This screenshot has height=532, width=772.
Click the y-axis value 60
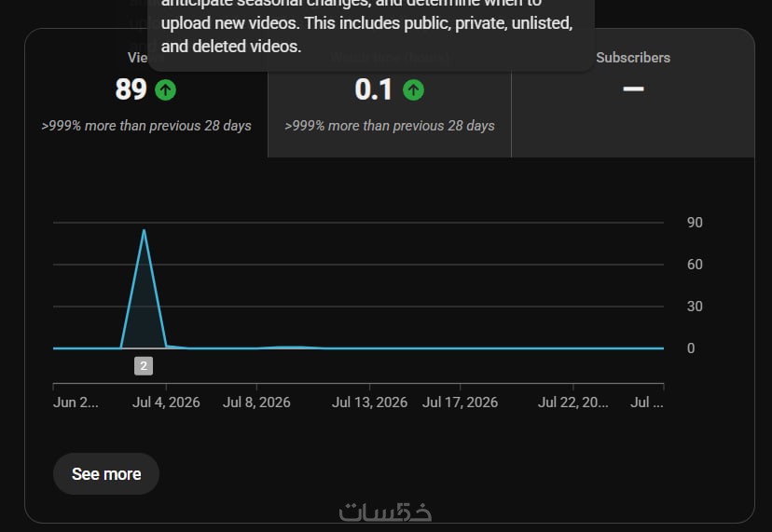point(695,265)
